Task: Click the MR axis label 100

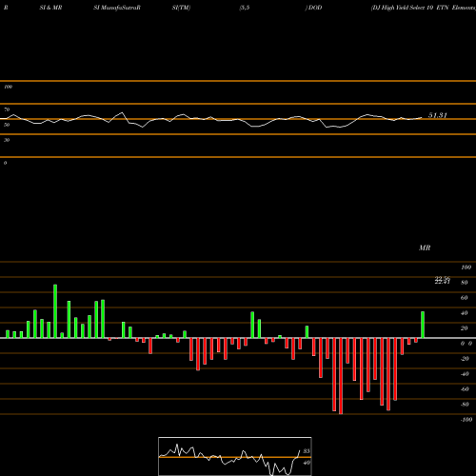Action: pyautogui.click(x=466, y=268)
